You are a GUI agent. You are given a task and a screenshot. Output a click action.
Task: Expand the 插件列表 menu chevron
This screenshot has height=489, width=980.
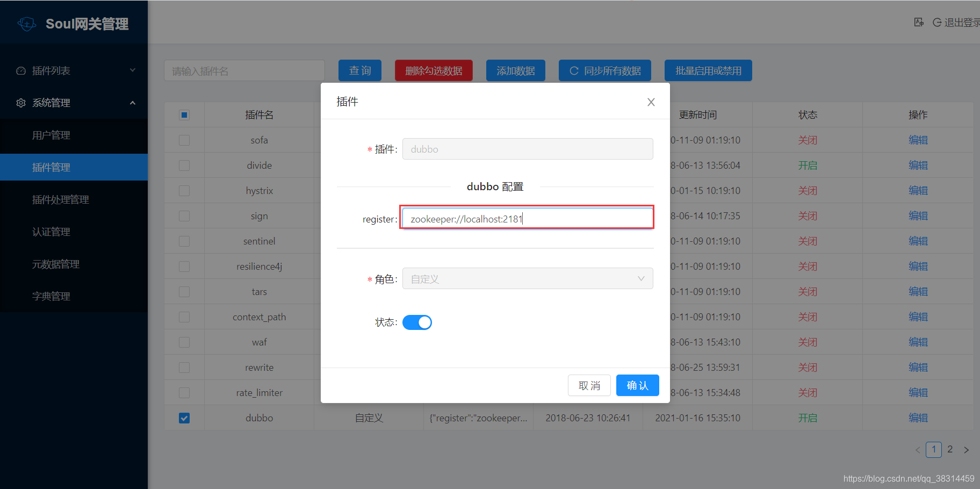(133, 70)
